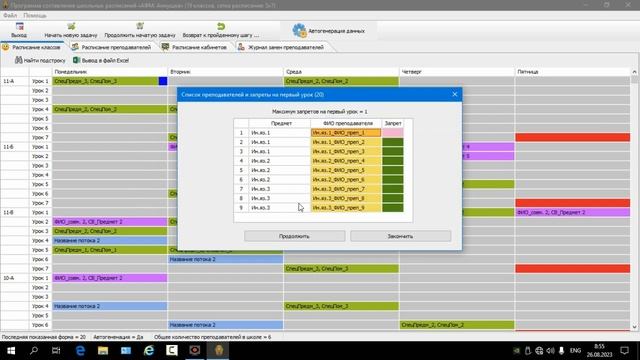This screenshot has width=640, height=360.
Task: Open the Помощь menu
Action: [35, 16]
